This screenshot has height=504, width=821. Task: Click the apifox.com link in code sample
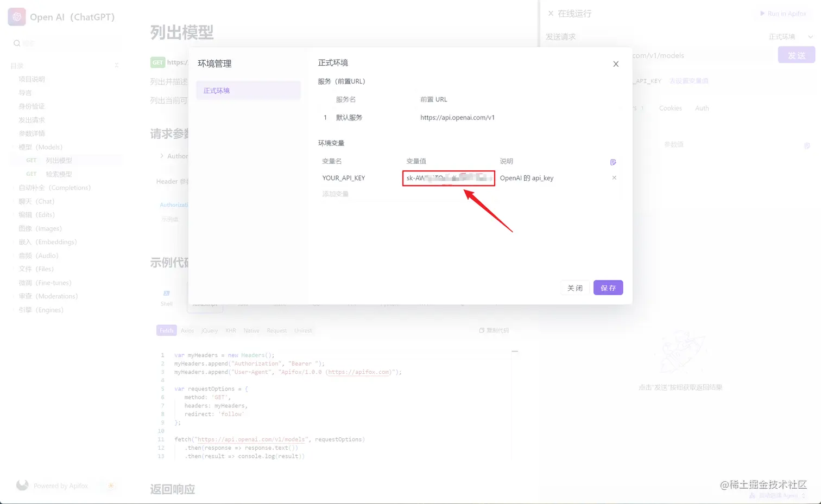pos(359,372)
